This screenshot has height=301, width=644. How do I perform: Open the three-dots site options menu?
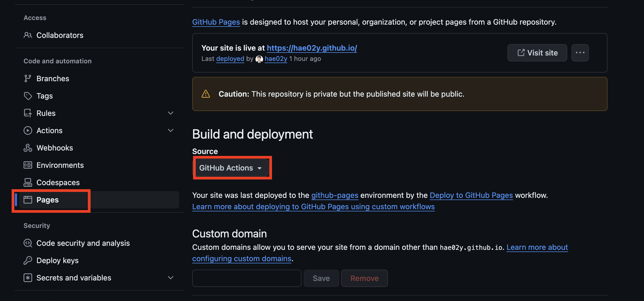point(580,53)
